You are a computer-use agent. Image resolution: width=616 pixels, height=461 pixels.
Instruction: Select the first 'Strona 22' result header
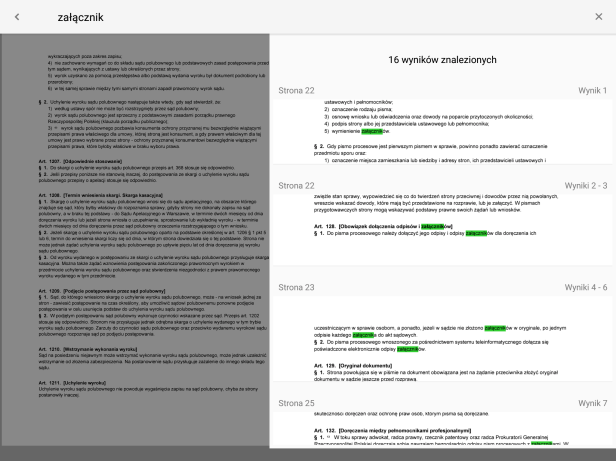(x=296, y=91)
